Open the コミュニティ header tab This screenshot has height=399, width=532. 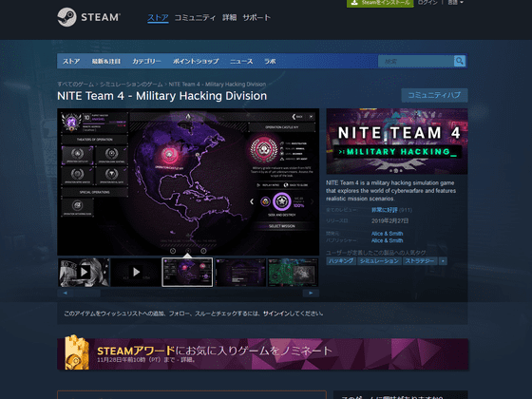click(x=195, y=18)
